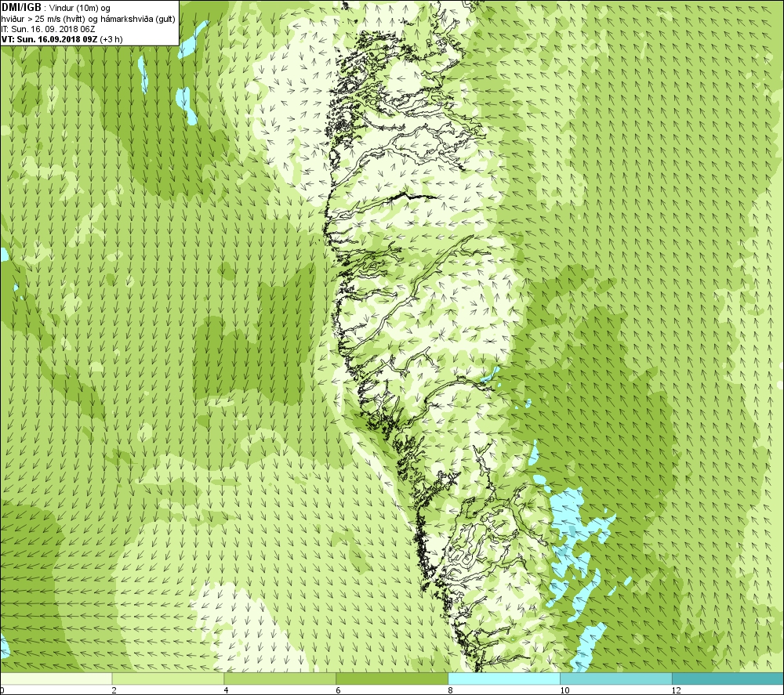Click the 6–8 m/s dark green swatch

tap(392, 679)
